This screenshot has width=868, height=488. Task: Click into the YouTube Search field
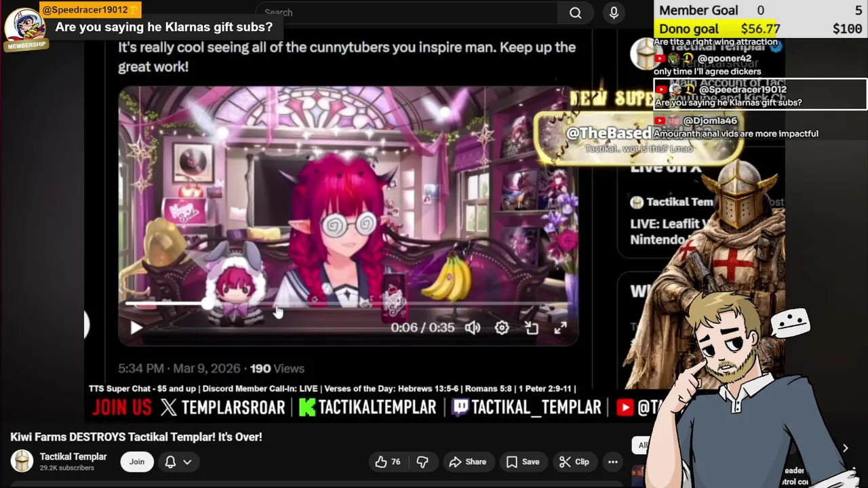pos(407,12)
